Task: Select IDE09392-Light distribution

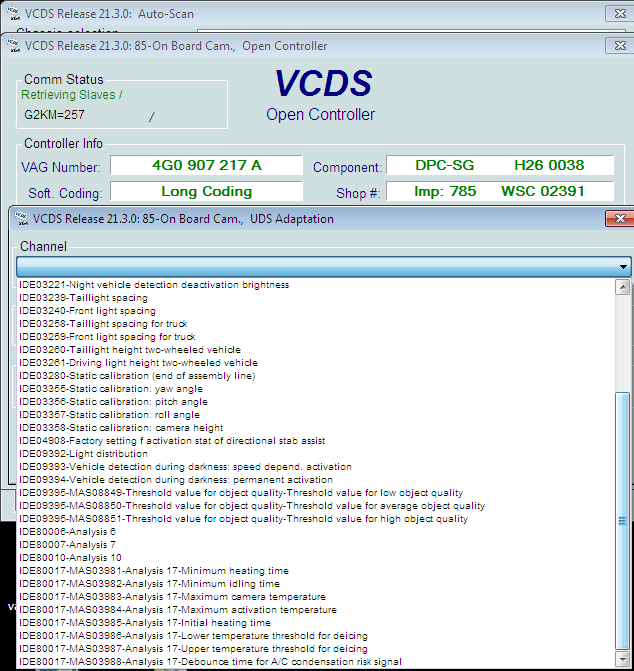Action: (316, 454)
